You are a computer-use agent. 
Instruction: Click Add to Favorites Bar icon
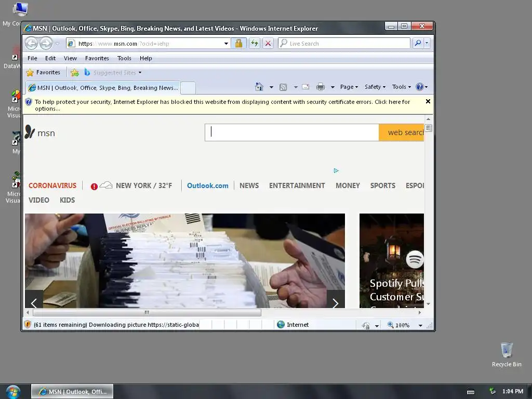(x=75, y=72)
